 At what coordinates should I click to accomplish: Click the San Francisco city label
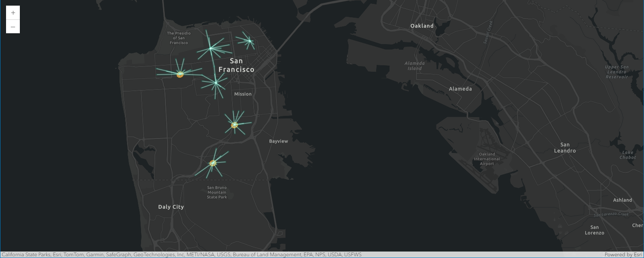tap(236, 65)
